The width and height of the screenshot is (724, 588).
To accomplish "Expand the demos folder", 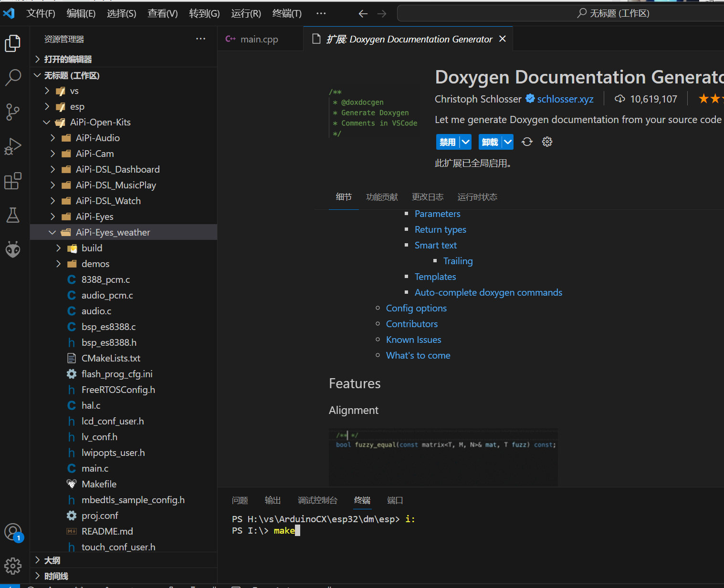I will click(124, 264).
